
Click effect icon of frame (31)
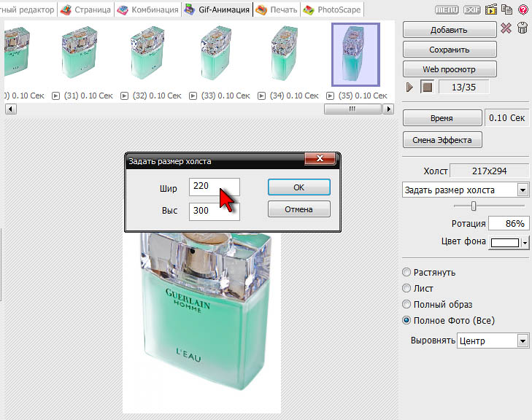coord(55,96)
